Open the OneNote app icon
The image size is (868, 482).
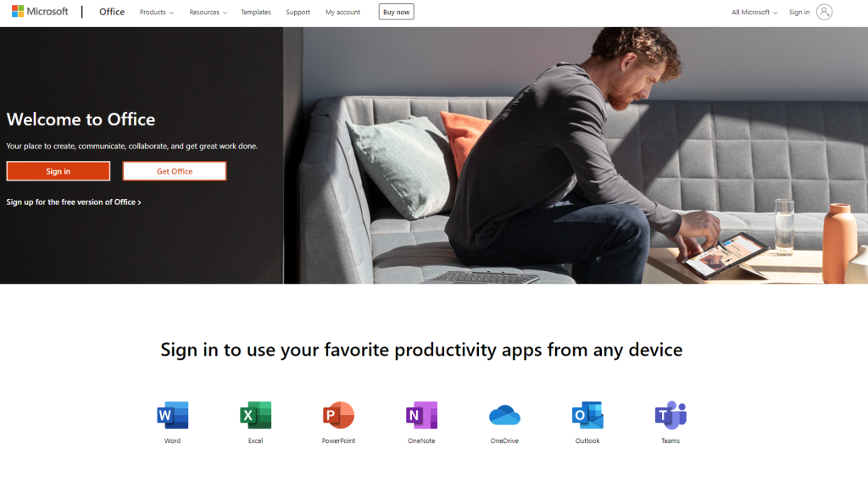pos(421,415)
